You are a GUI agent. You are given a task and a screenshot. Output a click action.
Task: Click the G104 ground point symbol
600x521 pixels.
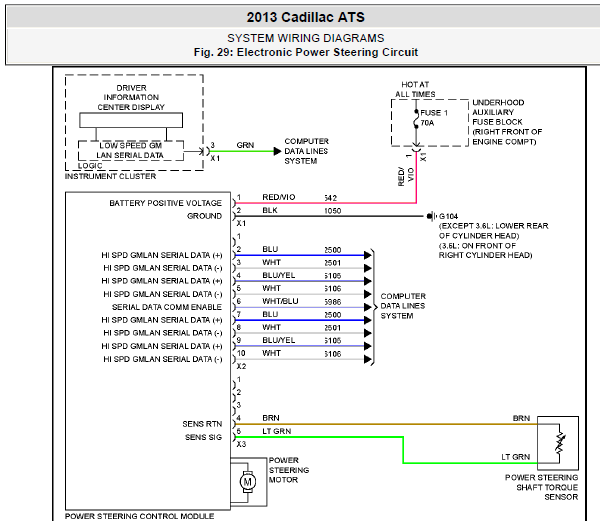429,215
